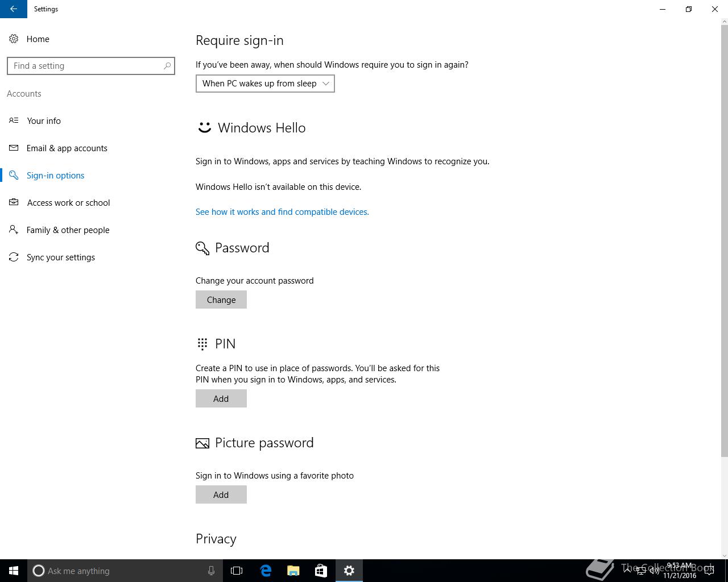Open the Require sign-in dropdown

265,84
